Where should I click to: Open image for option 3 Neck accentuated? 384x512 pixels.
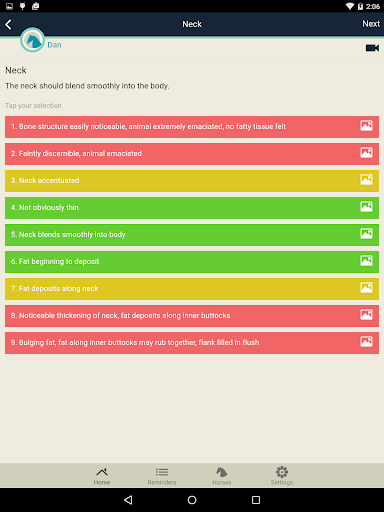click(366, 180)
